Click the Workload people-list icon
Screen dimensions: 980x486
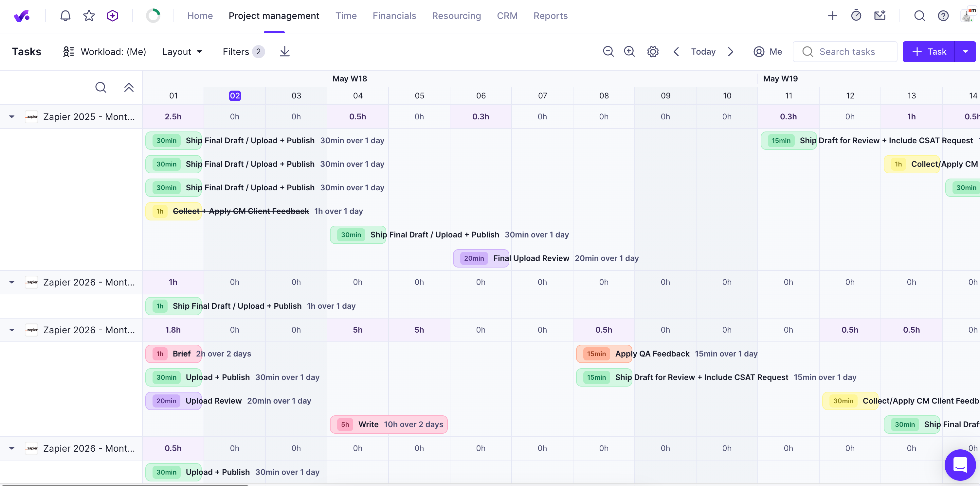click(x=68, y=52)
